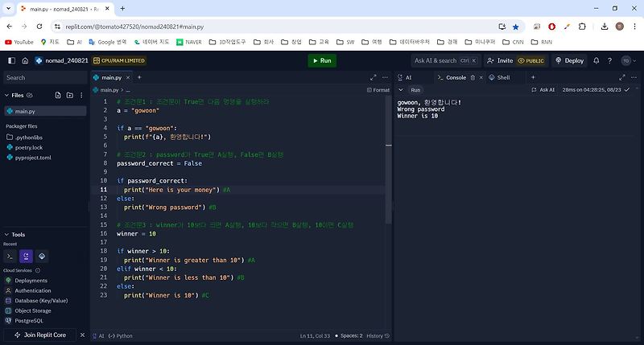
Task: Open the Deploy button
Action: (x=569, y=60)
